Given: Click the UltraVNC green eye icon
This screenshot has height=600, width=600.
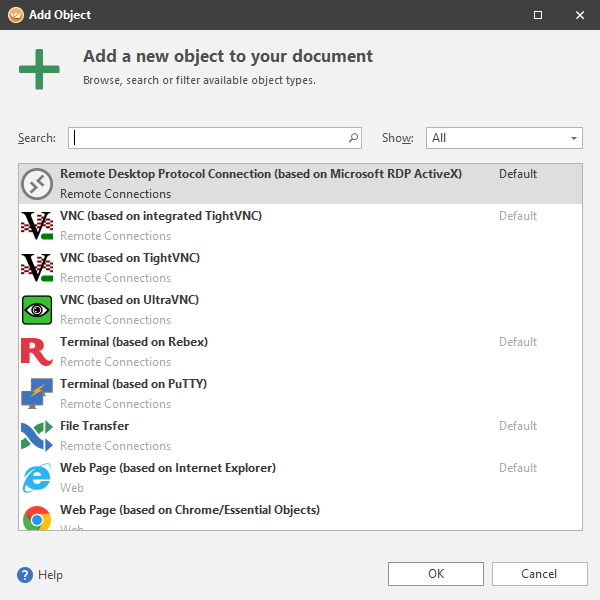Looking at the screenshot, I should (x=37, y=310).
